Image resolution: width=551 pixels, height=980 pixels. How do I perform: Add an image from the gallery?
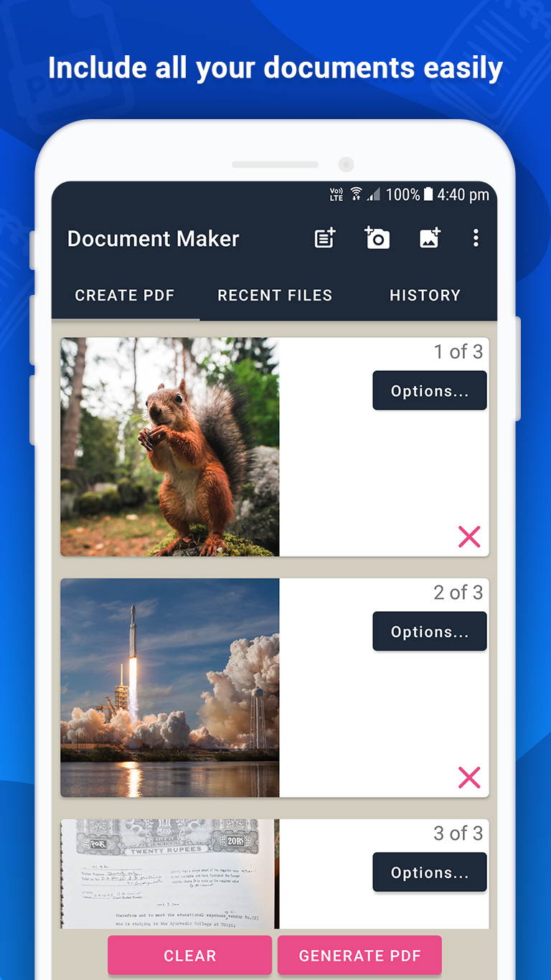[x=430, y=238]
